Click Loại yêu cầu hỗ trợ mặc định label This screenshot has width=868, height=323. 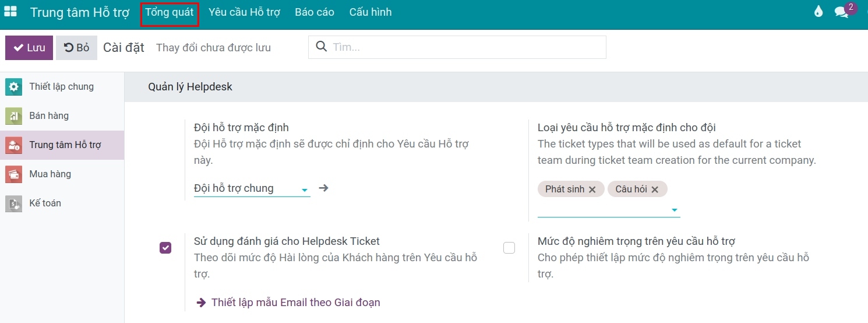[x=627, y=128]
